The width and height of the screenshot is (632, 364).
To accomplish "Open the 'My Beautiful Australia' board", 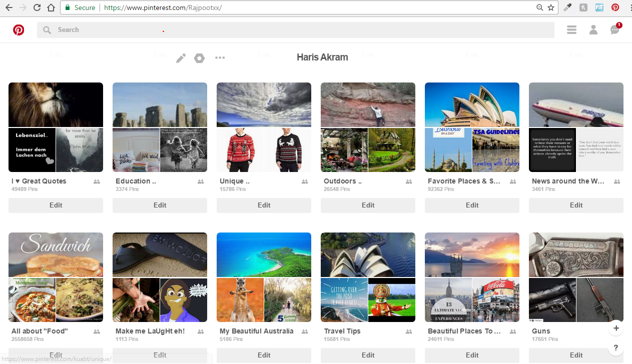I will [264, 277].
